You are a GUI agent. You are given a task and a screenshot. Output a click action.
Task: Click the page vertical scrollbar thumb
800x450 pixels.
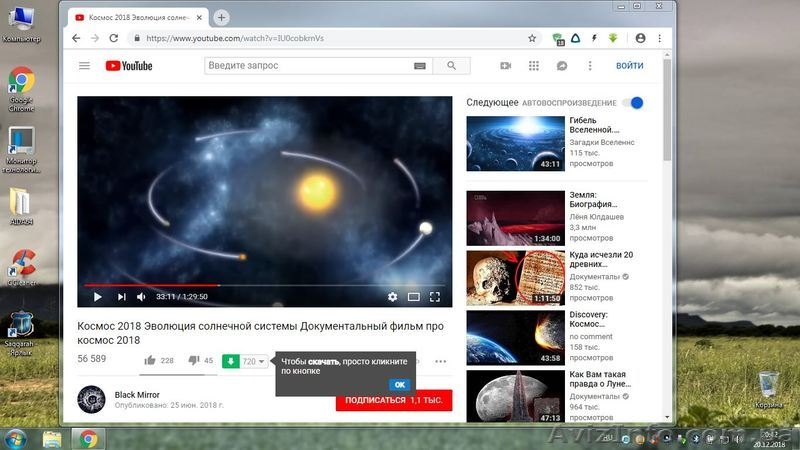(667, 110)
